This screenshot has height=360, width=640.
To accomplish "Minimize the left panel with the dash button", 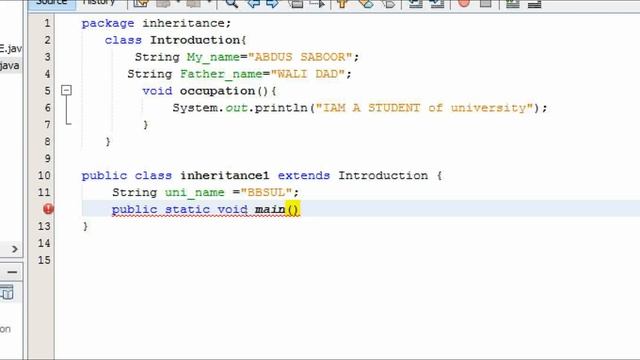I will tap(12, 272).
